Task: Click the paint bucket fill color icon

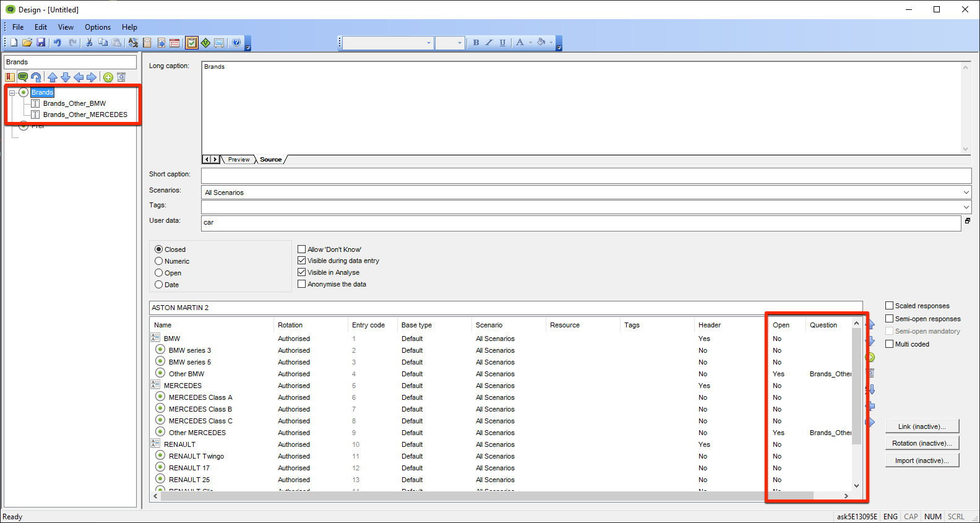Action: pos(541,43)
